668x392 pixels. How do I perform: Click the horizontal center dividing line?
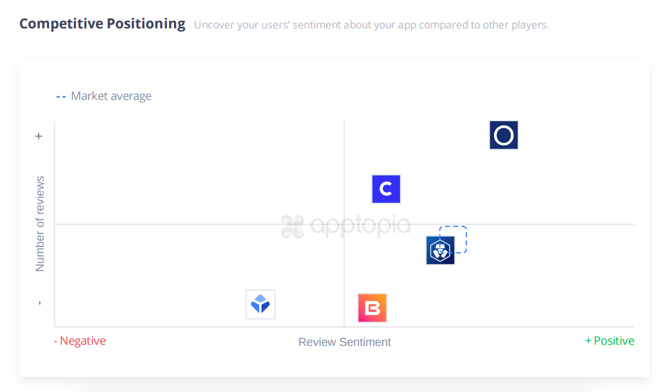(344, 224)
